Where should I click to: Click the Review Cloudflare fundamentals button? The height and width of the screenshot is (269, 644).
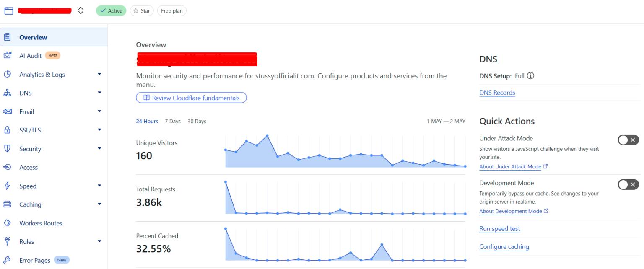191,98
